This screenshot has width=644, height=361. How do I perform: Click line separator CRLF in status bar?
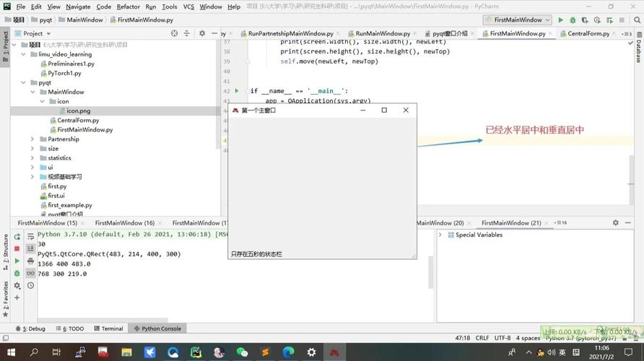482,338
